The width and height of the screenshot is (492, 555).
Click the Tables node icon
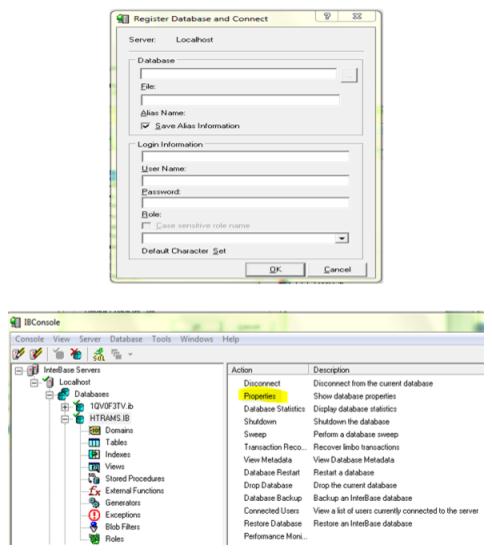point(94,442)
